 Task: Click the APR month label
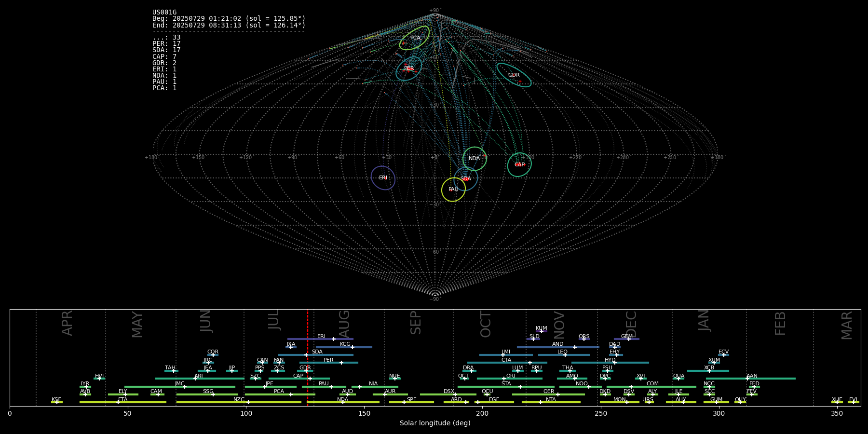click(67, 323)
